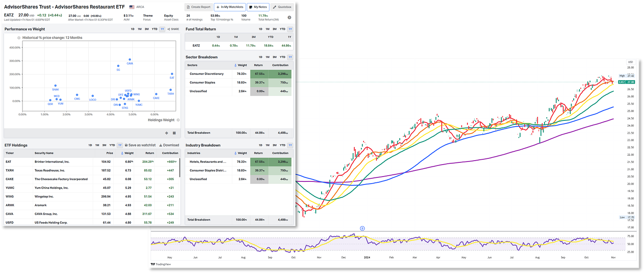Click the EAT scatter point
Image resolution: width=644 pixels, height=273 pixels.
coord(172,74)
